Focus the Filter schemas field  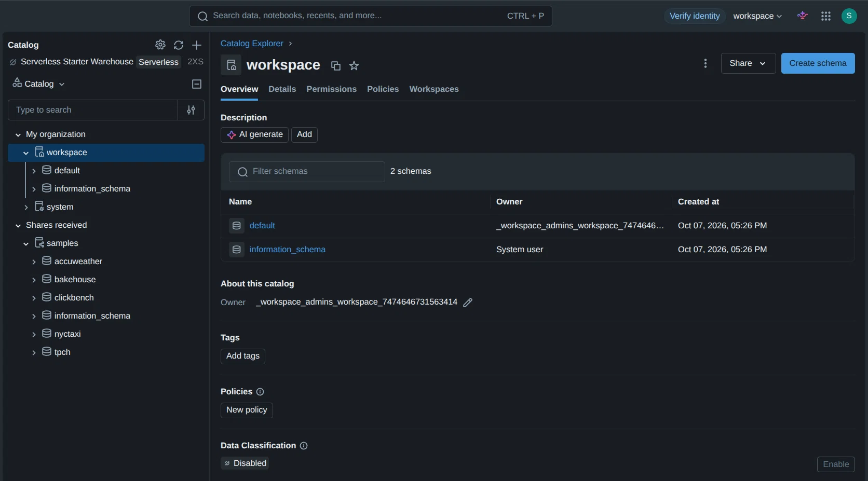(307, 171)
